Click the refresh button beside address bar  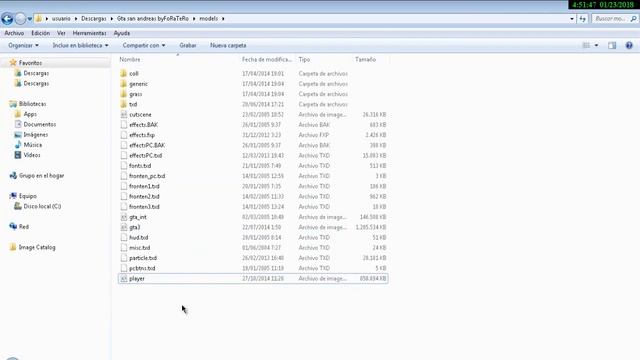tap(582, 19)
